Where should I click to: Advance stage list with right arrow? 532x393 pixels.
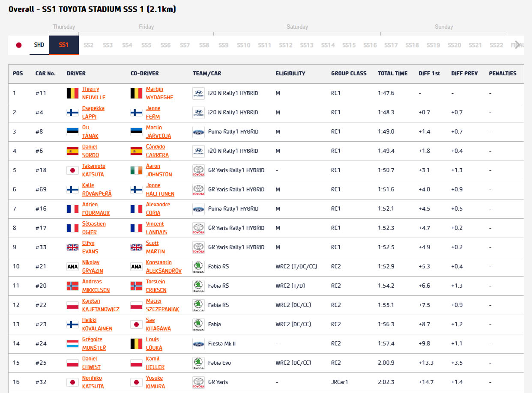[518, 45]
